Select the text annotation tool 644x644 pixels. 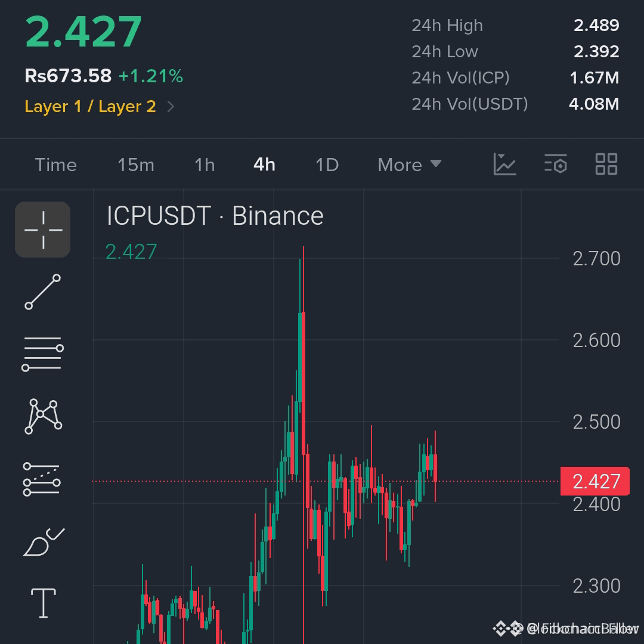point(43,603)
